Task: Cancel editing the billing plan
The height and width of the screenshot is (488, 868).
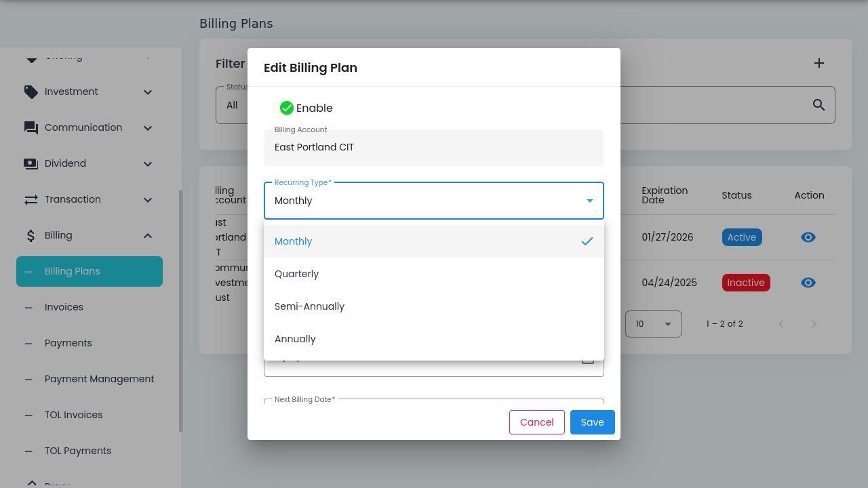Action: tap(536, 422)
